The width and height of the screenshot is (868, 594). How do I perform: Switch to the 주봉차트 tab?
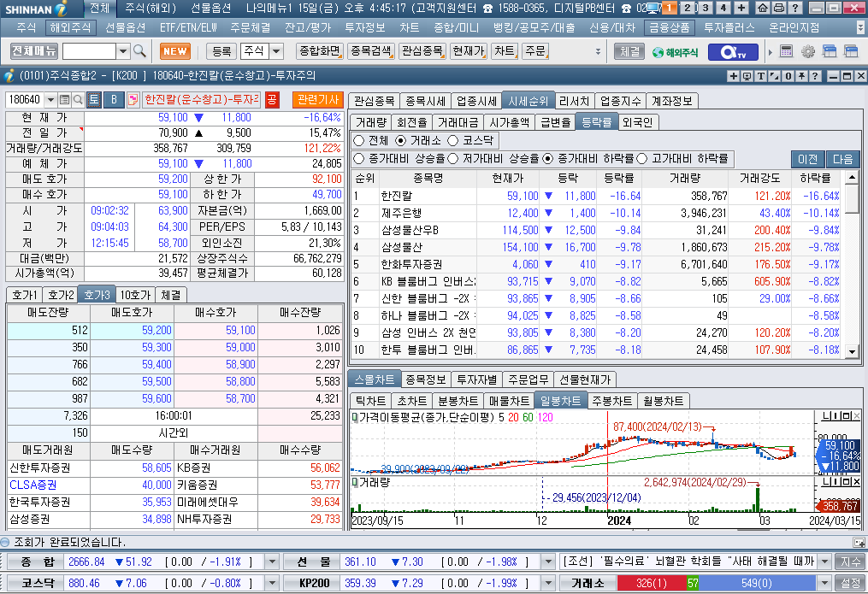(612, 401)
